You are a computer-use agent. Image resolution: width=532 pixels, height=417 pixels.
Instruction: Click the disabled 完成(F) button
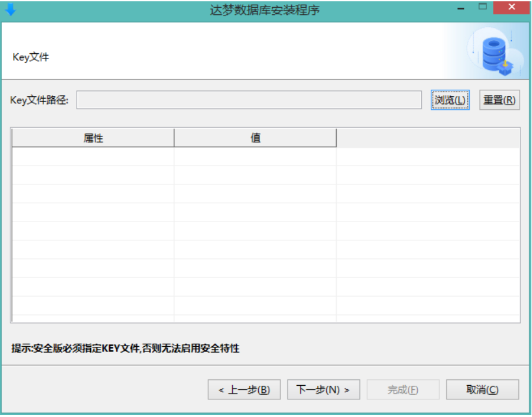click(403, 390)
